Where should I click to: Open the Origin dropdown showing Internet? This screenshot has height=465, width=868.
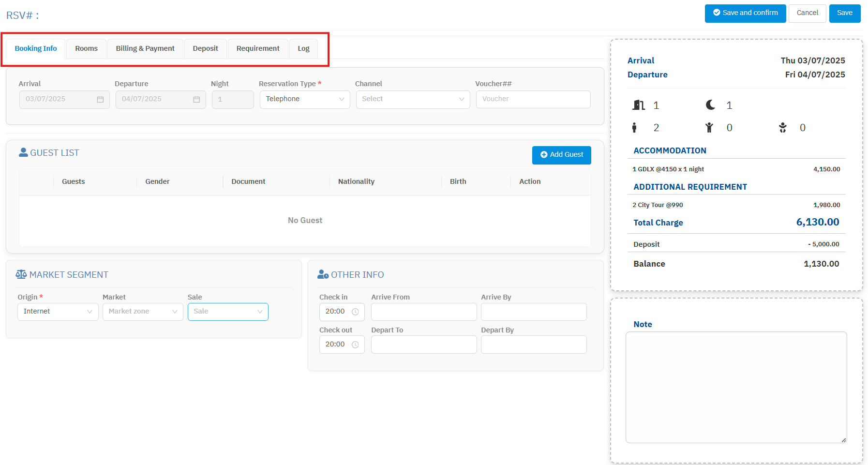pyautogui.click(x=58, y=312)
